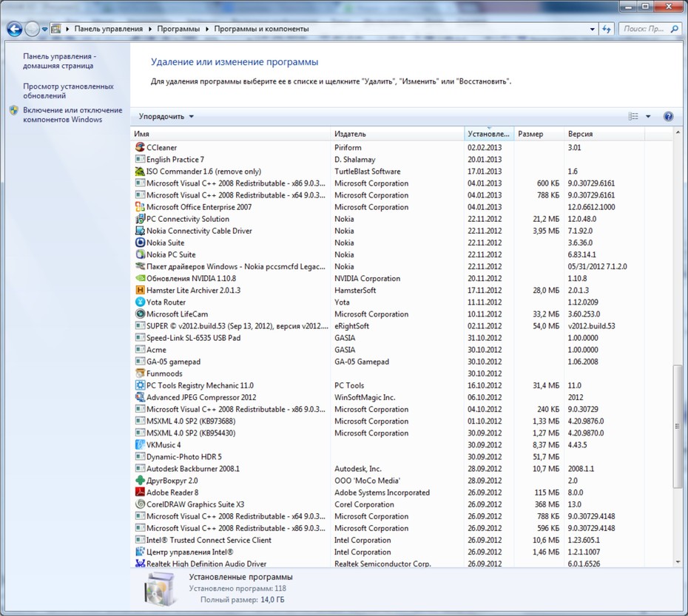Click the CorelDRAW Graphics Suite X3 icon
The height and width of the screenshot is (616, 688).
[140, 504]
